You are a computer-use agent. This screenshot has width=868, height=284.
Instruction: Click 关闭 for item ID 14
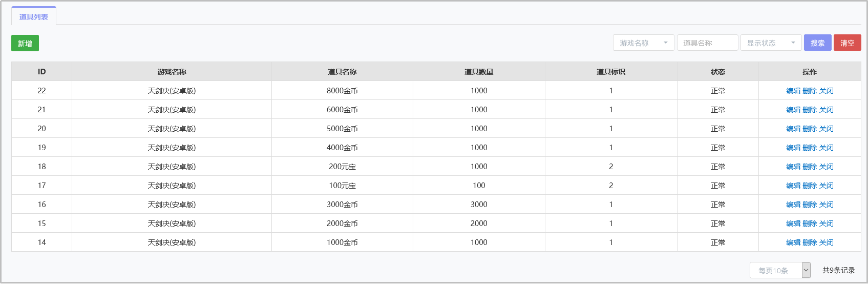coord(826,242)
